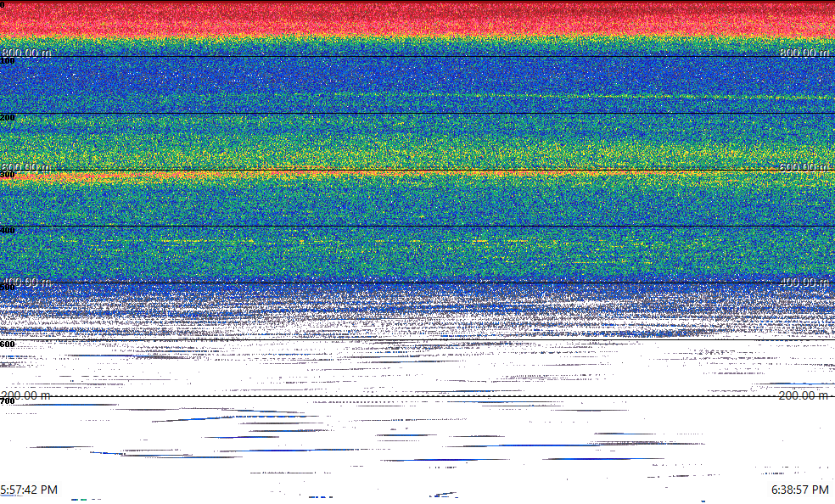835x504 pixels.
Task: Select the 600 depth gridline label
Action: (x=8, y=344)
